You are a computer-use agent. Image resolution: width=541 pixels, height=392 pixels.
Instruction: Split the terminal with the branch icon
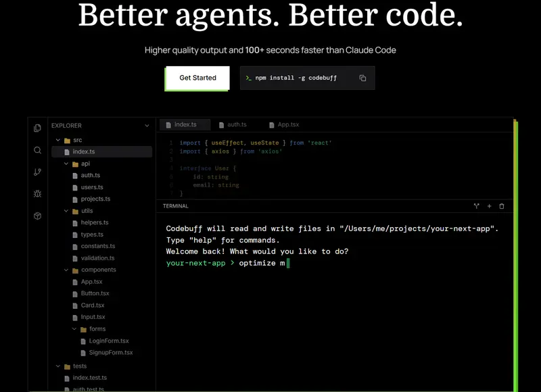coord(477,206)
